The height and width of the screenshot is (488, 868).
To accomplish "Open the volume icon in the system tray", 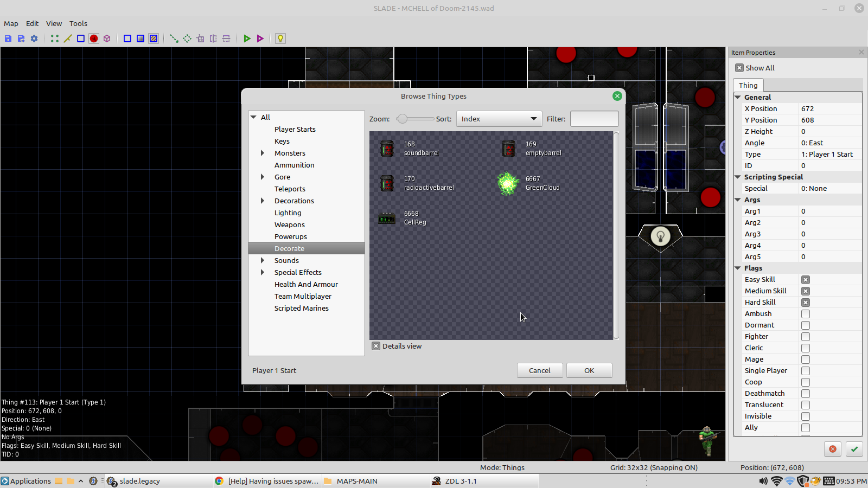I will pos(763,481).
